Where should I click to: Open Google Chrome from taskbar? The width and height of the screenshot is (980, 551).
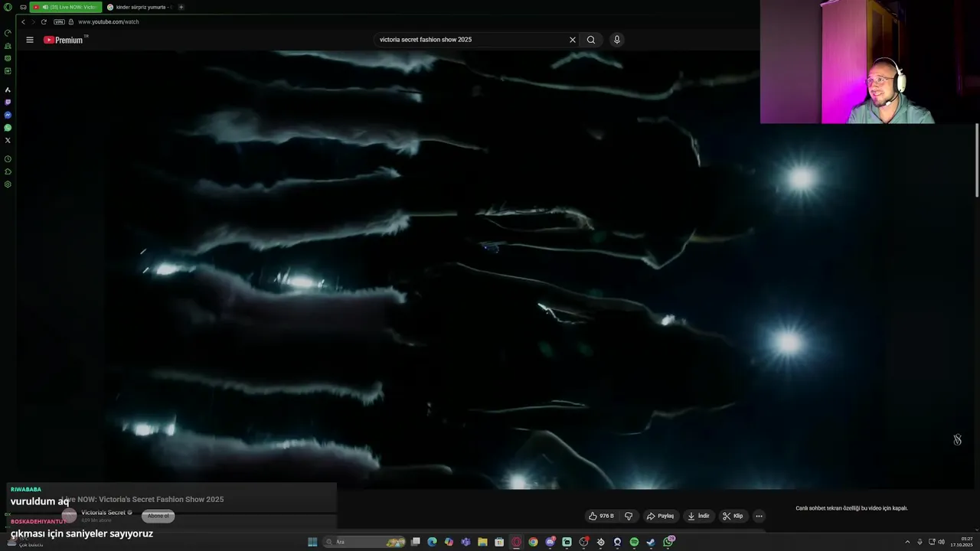point(533,542)
